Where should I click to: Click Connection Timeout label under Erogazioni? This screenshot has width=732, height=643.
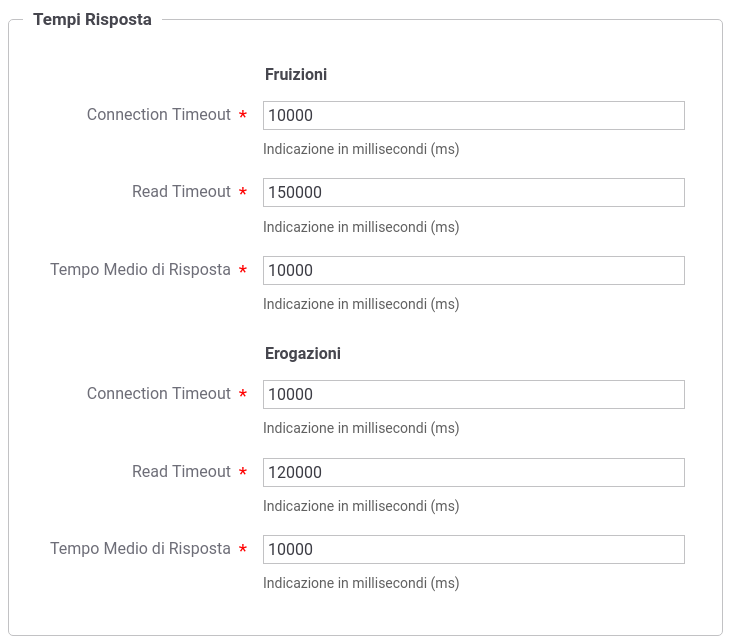[159, 394]
